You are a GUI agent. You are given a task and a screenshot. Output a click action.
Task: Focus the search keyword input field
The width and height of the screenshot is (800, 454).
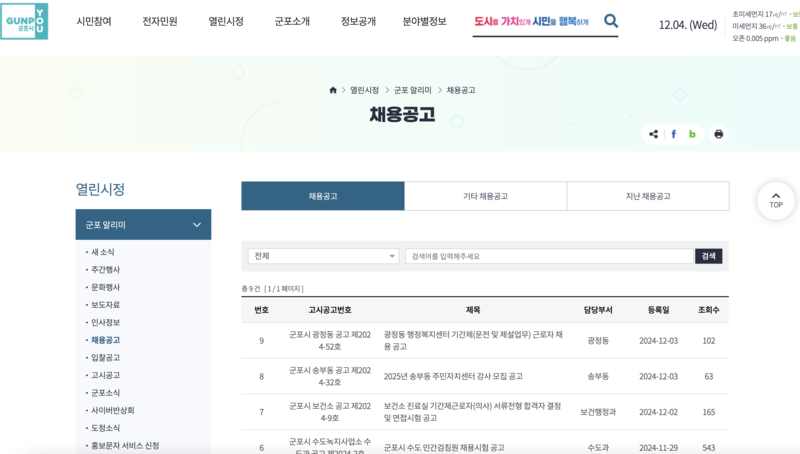click(550, 256)
